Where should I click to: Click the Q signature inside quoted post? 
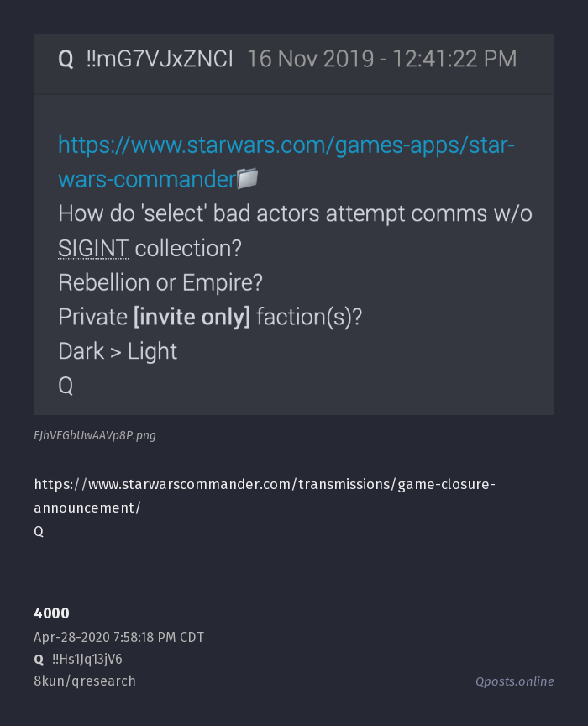coord(66,386)
